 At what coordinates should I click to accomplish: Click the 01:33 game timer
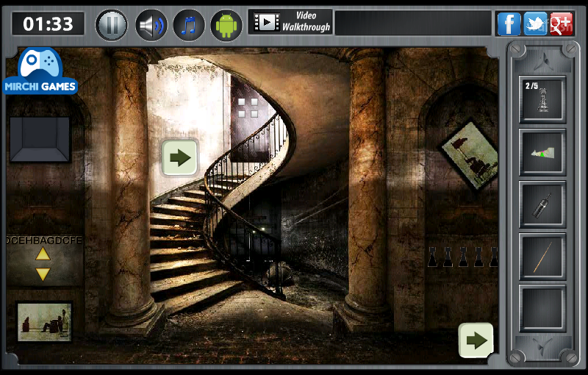[48, 24]
